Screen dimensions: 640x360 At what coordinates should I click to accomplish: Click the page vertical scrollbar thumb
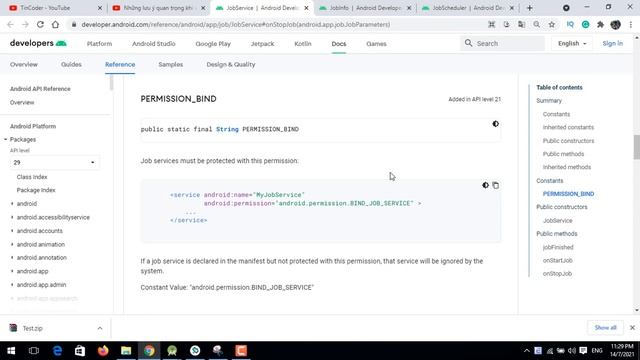pyautogui.click(x=637, y=147)
